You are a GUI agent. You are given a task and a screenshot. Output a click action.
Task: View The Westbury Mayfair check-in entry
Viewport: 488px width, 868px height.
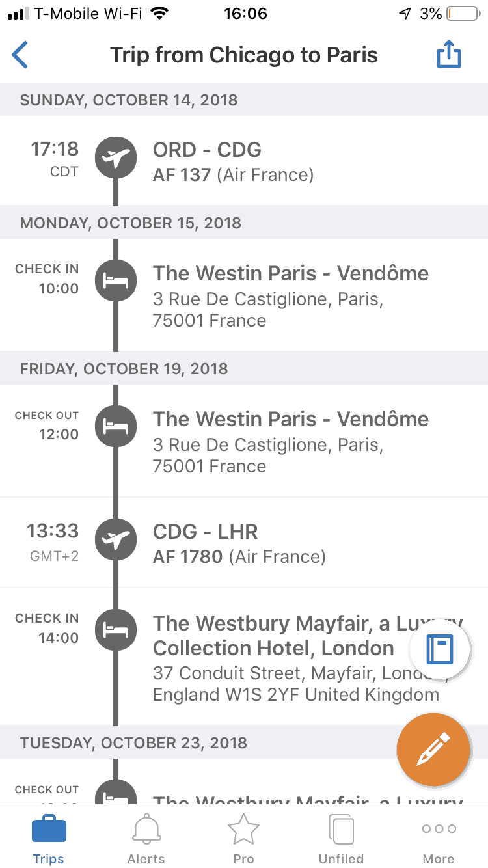(273, 636)
